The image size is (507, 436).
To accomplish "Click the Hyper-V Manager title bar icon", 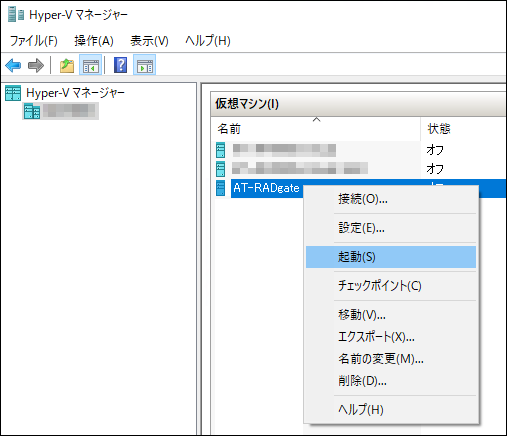I will (16, 15).
